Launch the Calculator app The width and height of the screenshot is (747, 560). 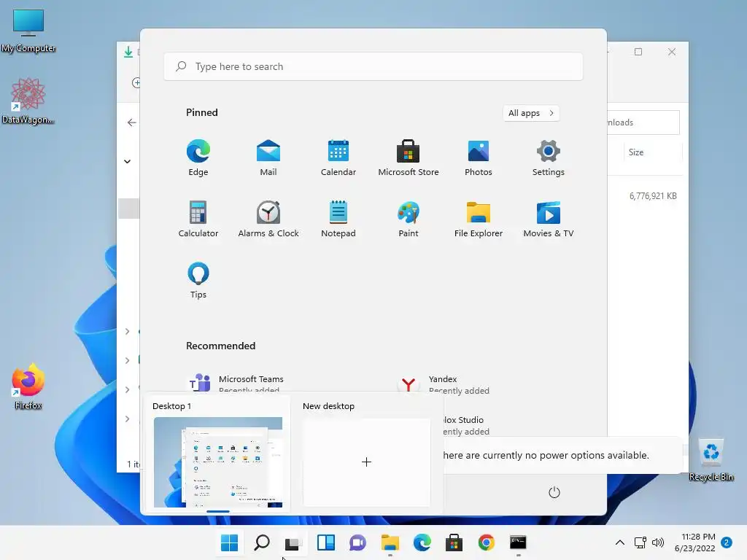198,219
